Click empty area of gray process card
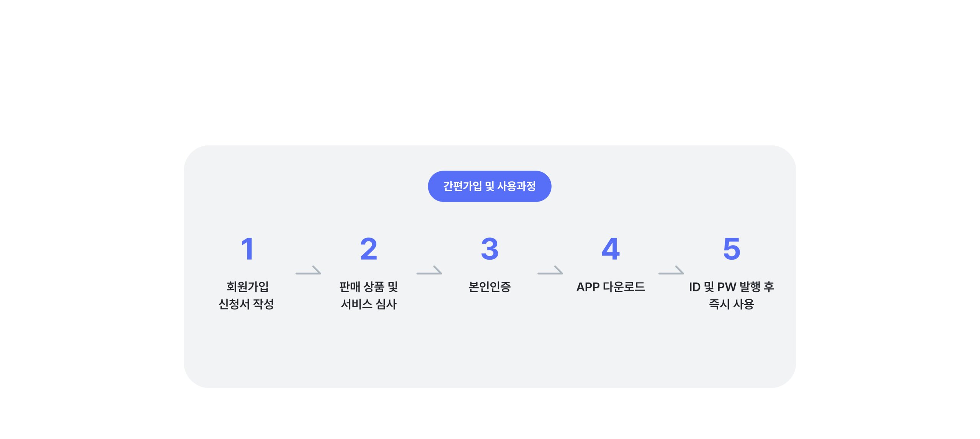 click(x=490, y=352)
